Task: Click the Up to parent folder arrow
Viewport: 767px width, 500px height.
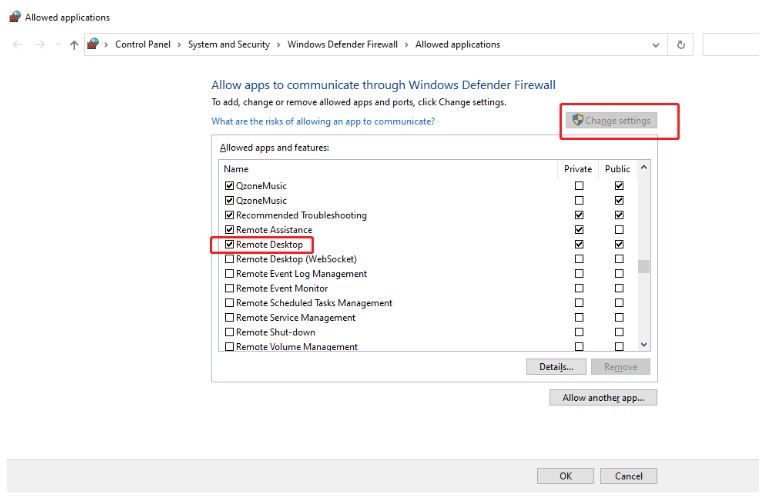Action: coord(74,45)
